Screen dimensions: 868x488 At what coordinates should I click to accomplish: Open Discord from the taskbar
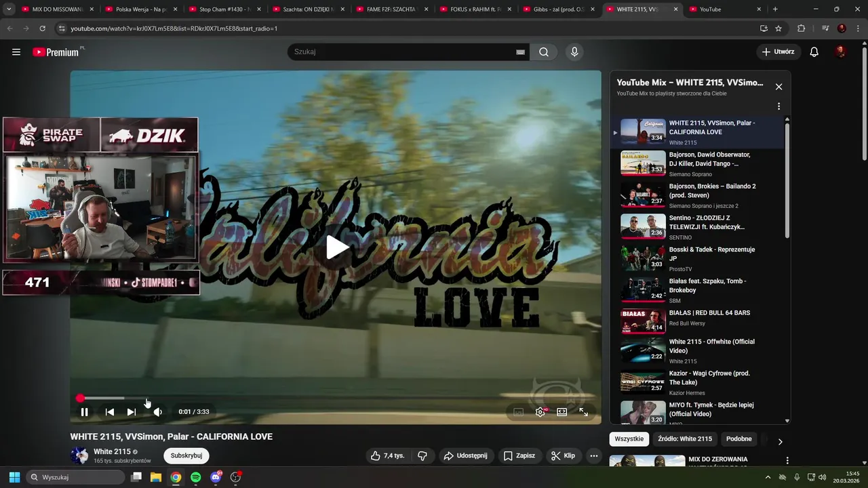(x=216, y=477)
